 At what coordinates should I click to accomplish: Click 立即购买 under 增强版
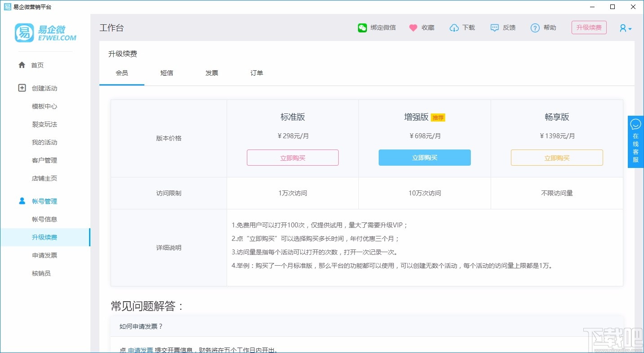click(x=425, y=157)
